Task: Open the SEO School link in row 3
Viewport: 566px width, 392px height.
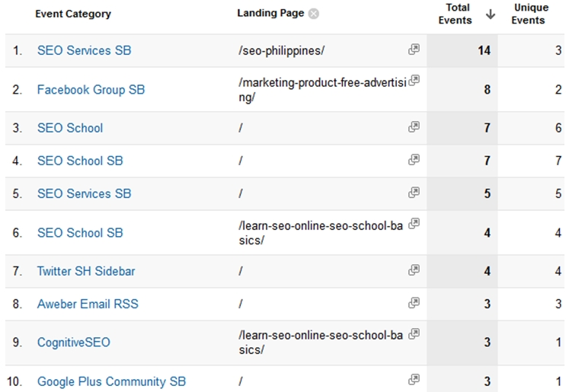Action: (x=70, y=128)
